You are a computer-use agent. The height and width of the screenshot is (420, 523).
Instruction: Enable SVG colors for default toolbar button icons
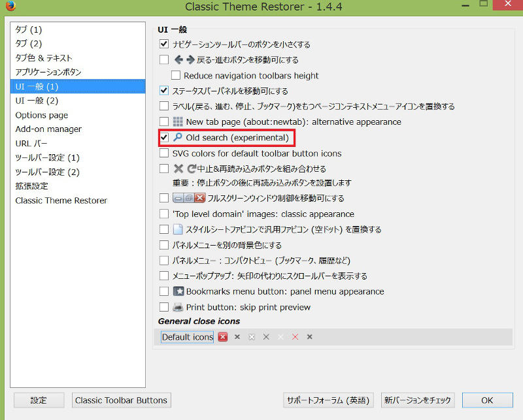(164, 153)
